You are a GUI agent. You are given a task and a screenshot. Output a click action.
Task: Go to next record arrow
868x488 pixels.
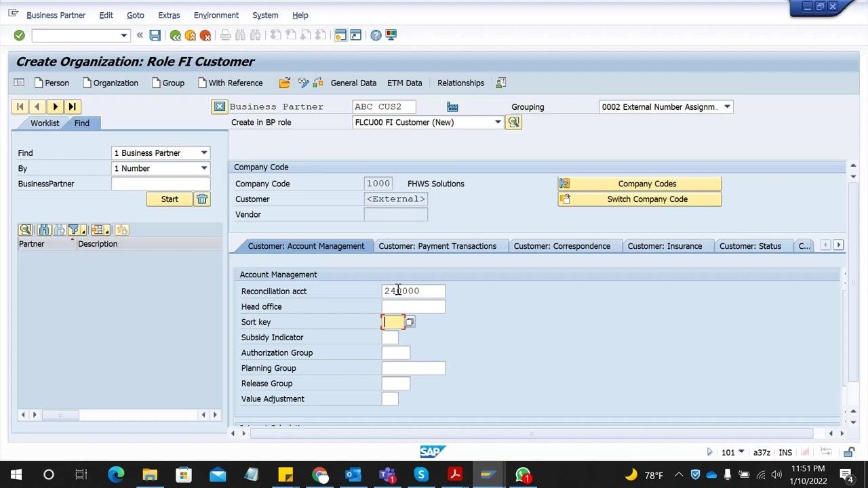pos(55,106)
